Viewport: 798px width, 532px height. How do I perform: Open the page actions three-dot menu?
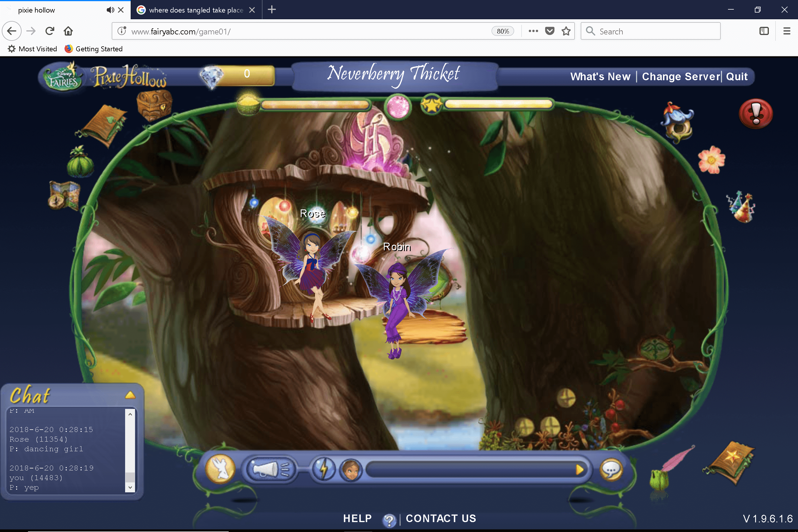533,31
